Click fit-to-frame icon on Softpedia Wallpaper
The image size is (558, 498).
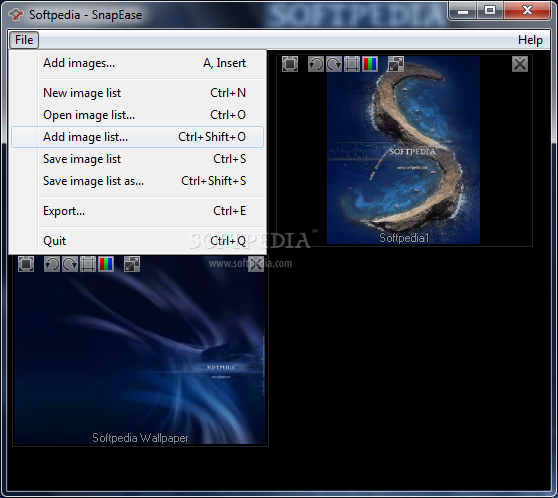(26, 264)
